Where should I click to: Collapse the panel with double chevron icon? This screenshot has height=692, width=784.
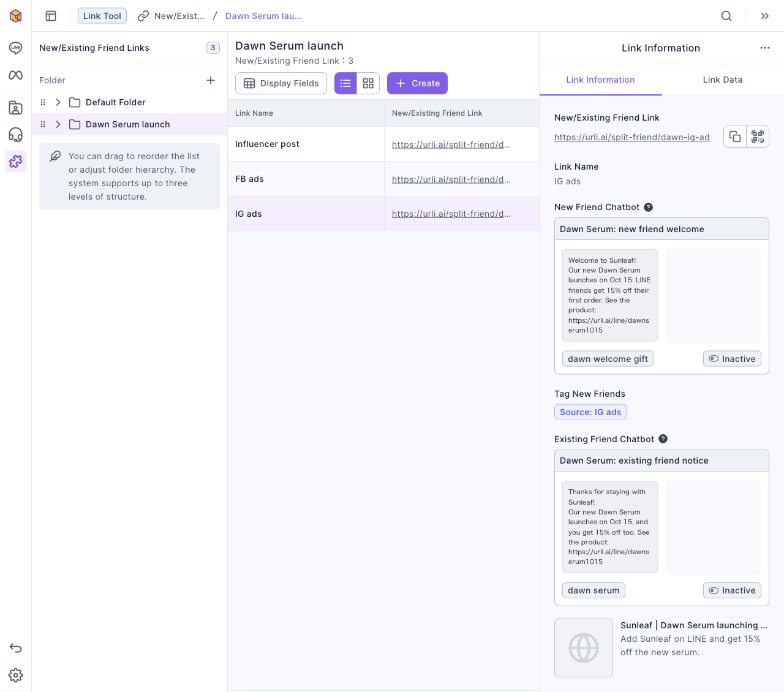[x=765, y=16]
